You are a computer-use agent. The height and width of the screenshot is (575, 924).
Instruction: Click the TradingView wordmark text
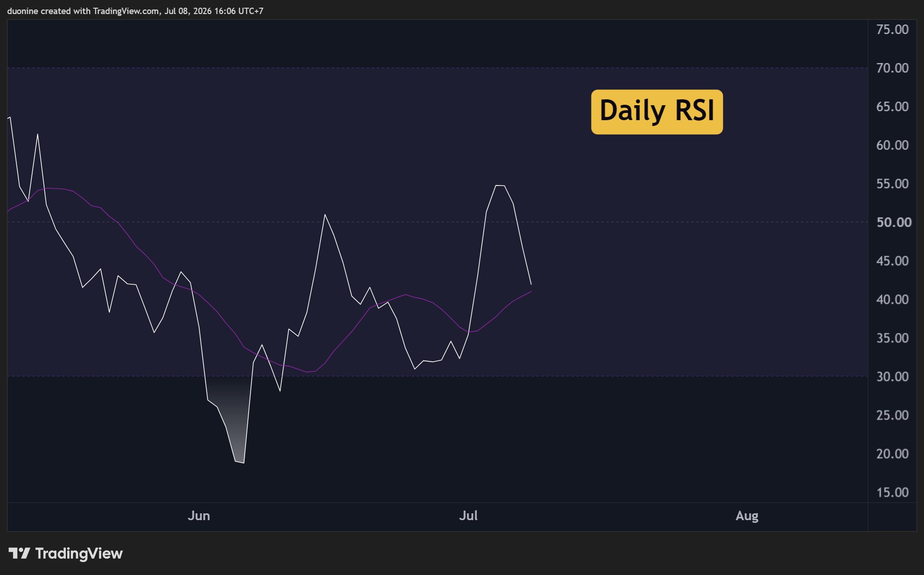click(79, 553)
